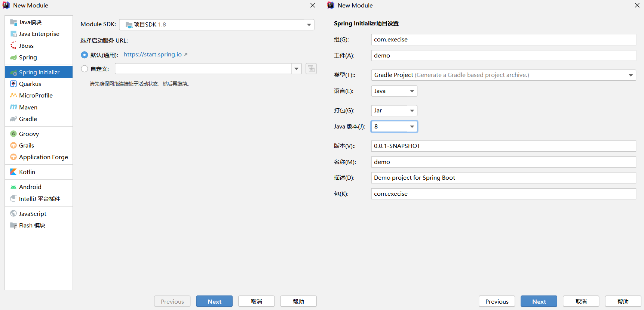644x310 pixels.
Task: Click the IntelliJ 平台插件 icon
Action: 13,198
